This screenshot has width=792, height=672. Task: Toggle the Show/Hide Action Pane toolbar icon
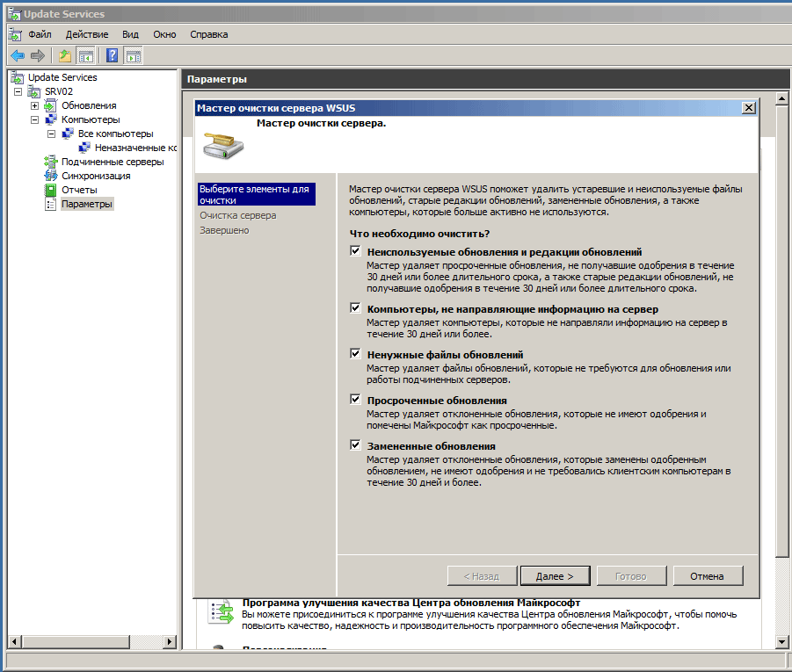click(133, 56)
